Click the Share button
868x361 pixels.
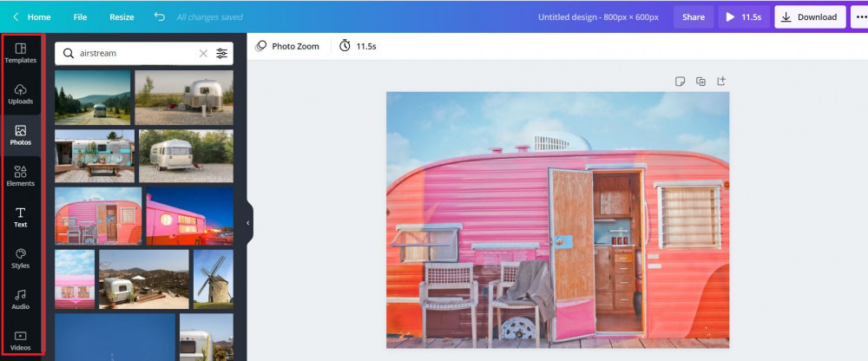(694, 17)
